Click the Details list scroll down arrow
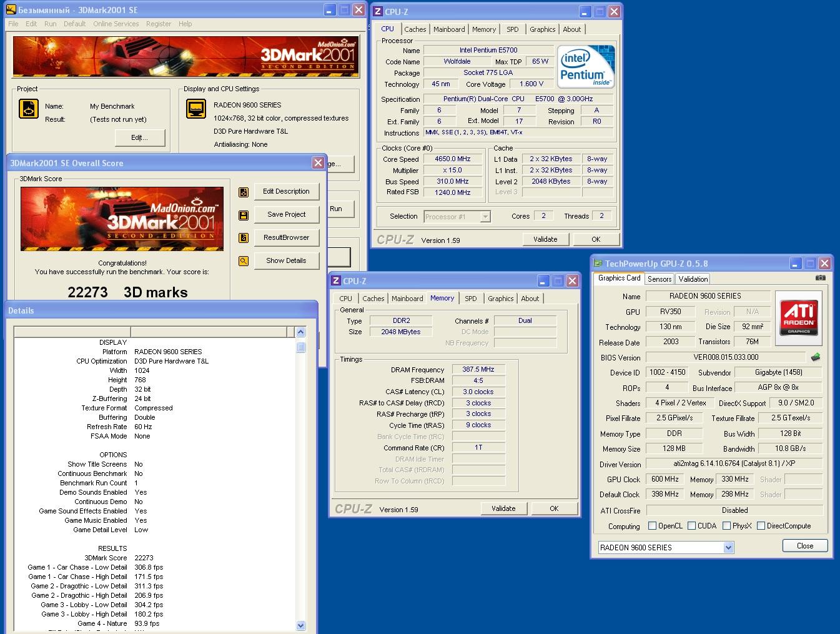This screenshot has height=634, width=840. coord(300,625)
